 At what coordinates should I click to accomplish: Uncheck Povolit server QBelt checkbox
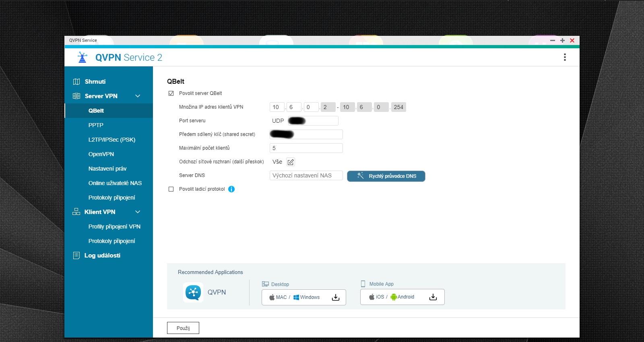click(x=171, y=93)
